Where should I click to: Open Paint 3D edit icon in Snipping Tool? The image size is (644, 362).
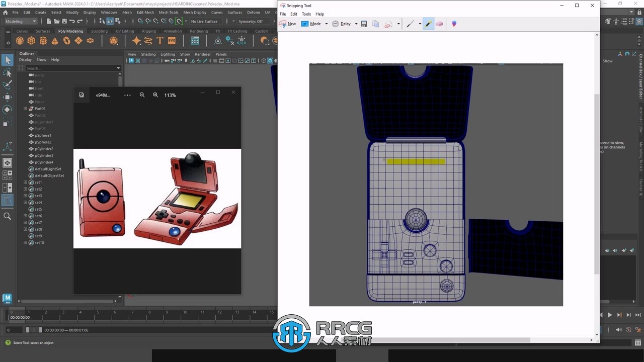(454, 24)
